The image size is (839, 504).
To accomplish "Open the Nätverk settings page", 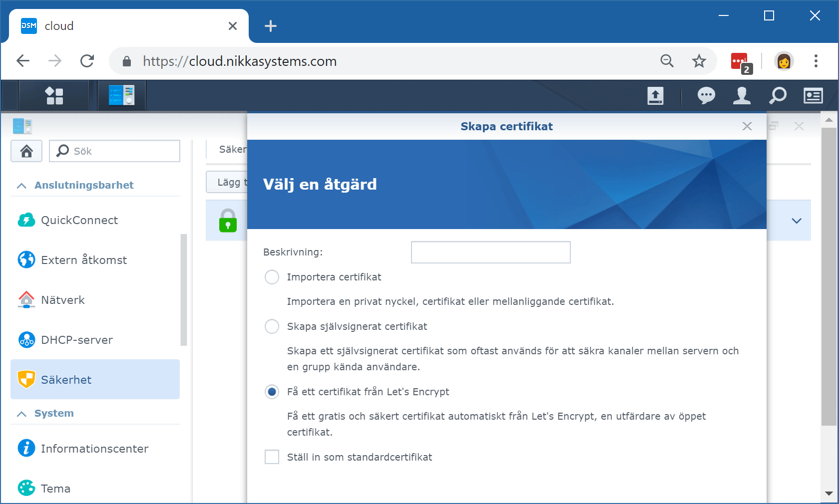I will click(95, 300).
